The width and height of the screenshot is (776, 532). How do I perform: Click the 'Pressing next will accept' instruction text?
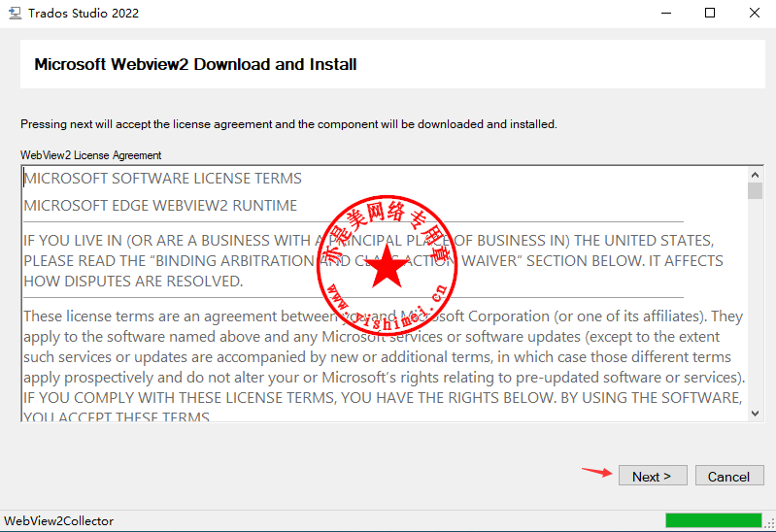click(x=288, y=124)
